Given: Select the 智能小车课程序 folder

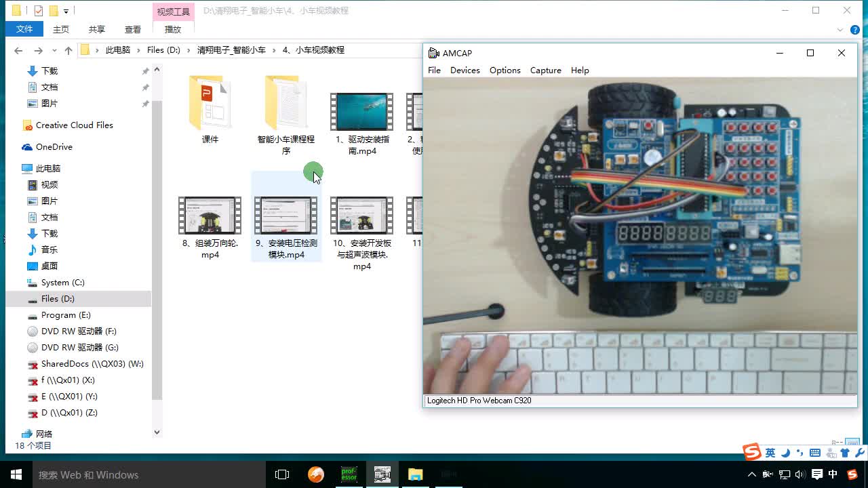Looking at the screenshot, I should (x=285, y=115).
